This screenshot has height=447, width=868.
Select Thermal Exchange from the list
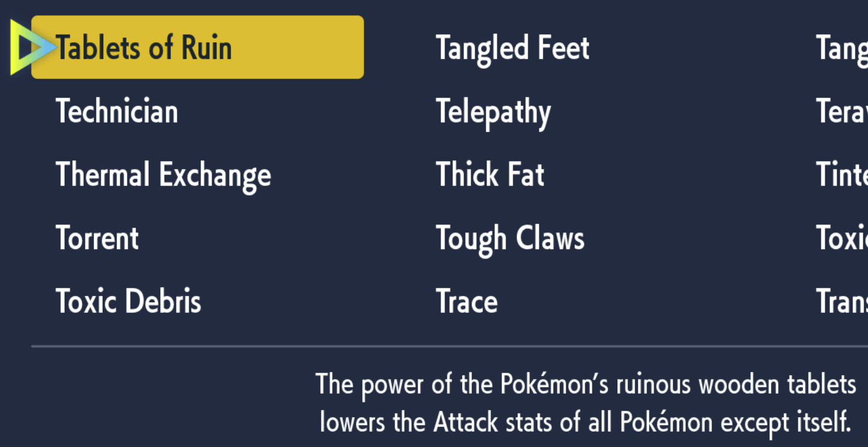pyautogui.click(x=163, y=175)
